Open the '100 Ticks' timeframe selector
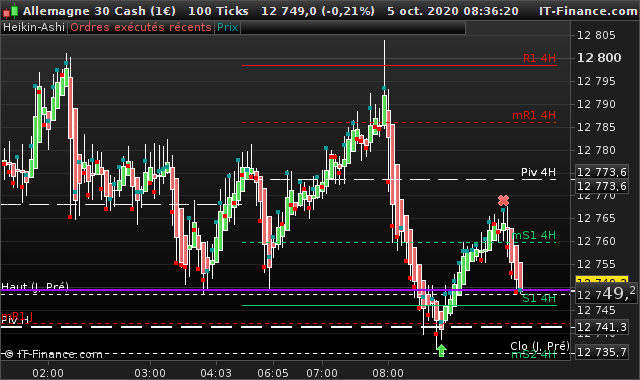Screen dimensions: 640x380 coord(218,11)
